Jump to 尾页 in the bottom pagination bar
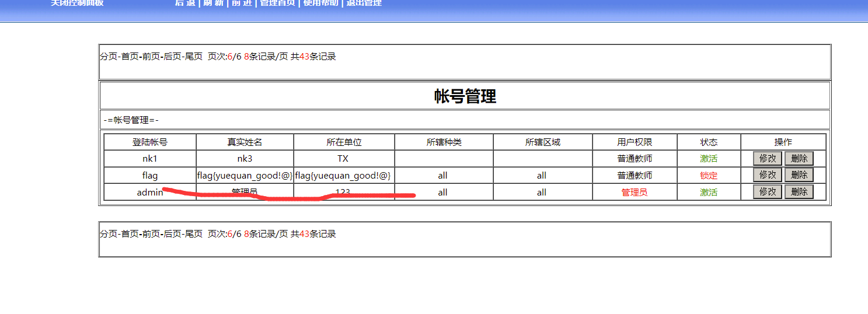The height and width of the screenshot is (314, 868). pyautogui.click(x=194, y=234)
